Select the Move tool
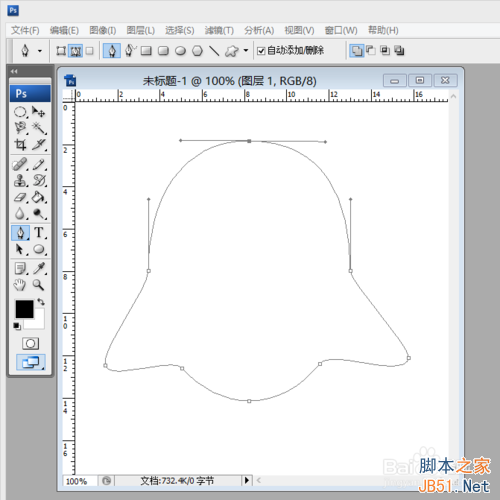The image size is (500, 500). [x=38, y=112]
